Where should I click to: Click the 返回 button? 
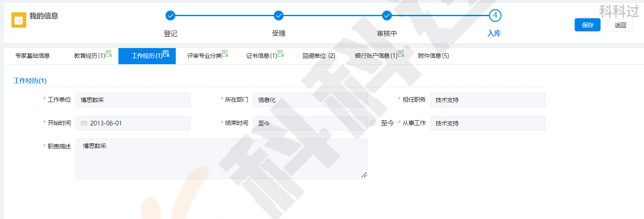tap(620, 25)
